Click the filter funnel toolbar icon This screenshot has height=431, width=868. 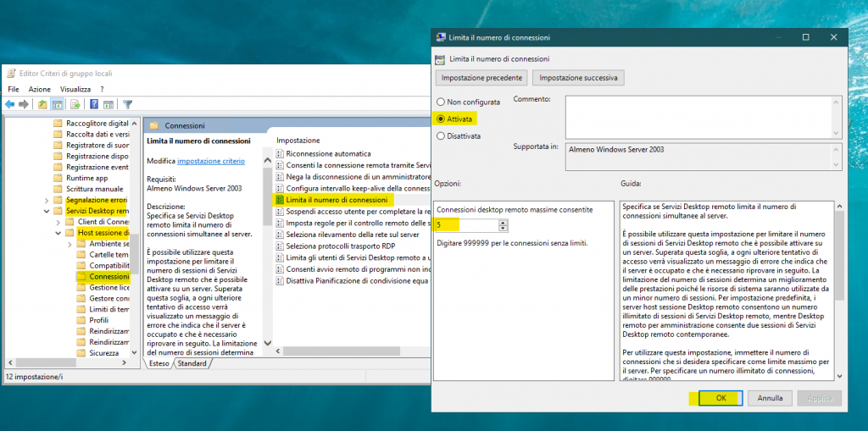coord(127,104)
